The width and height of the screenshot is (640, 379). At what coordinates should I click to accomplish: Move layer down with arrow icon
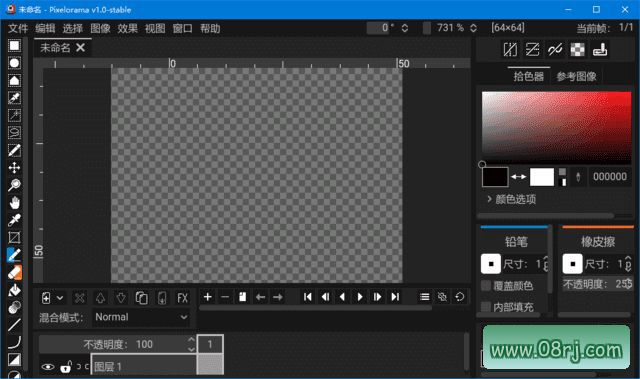pyautogui.click(x=121, y=298)
